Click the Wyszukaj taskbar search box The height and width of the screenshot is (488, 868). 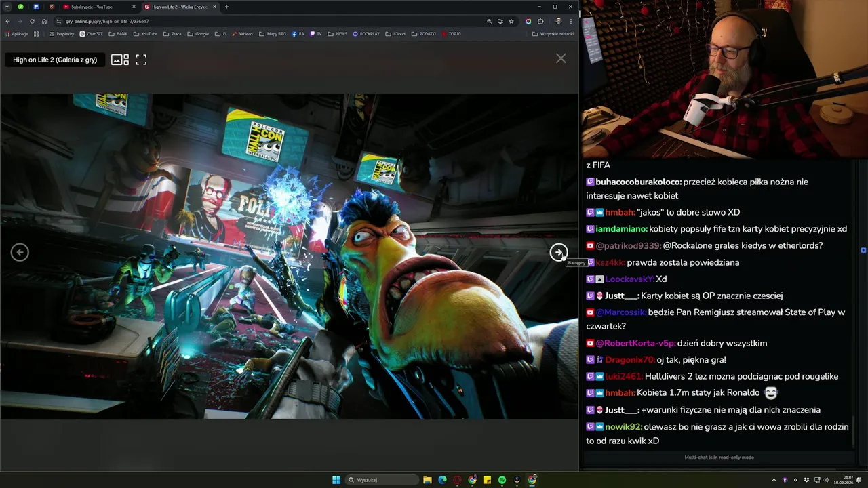(x=382, y=480)
